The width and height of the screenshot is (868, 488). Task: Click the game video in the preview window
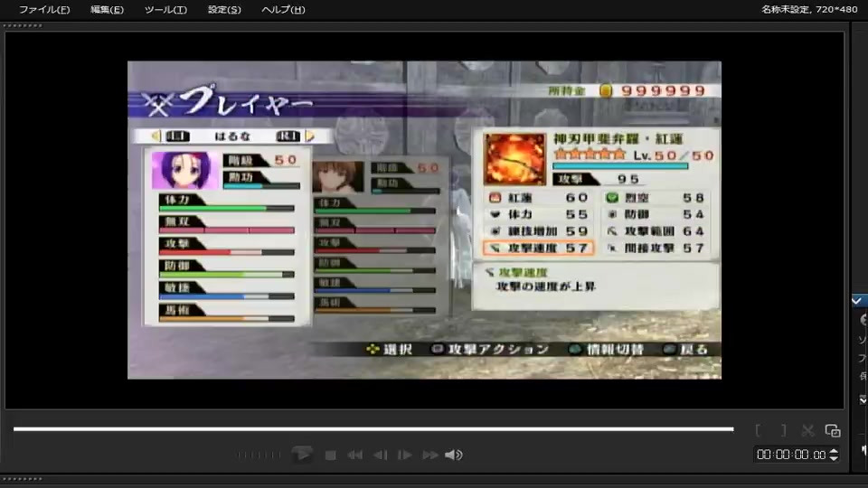coord(424,220)
